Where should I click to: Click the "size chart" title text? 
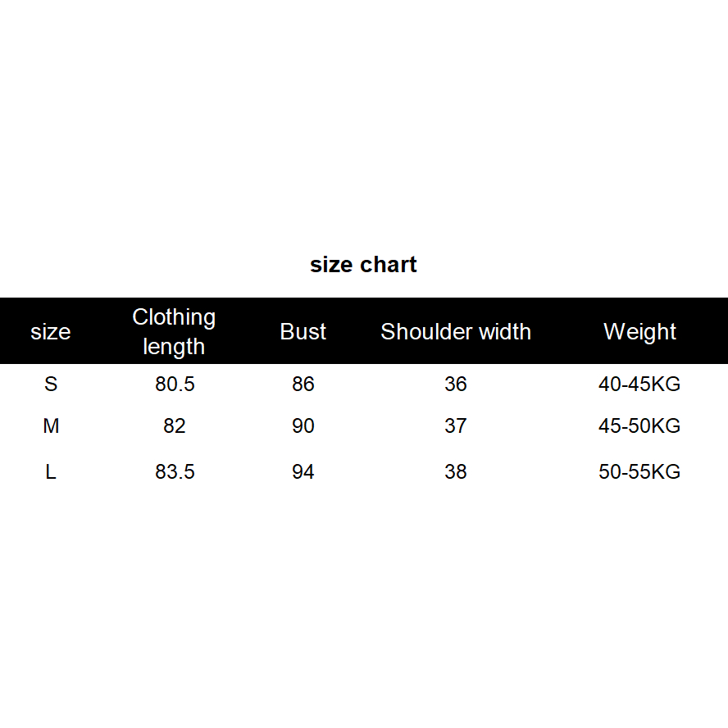pyautogui.click(x=363, y=265)
